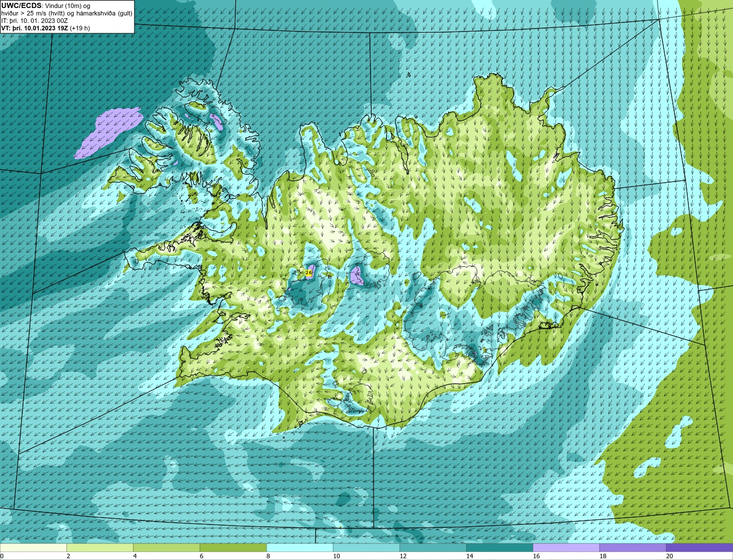Click the '12' label on the color scale
The width and height of the screenshot is (733, 560).
coord(403,556)
